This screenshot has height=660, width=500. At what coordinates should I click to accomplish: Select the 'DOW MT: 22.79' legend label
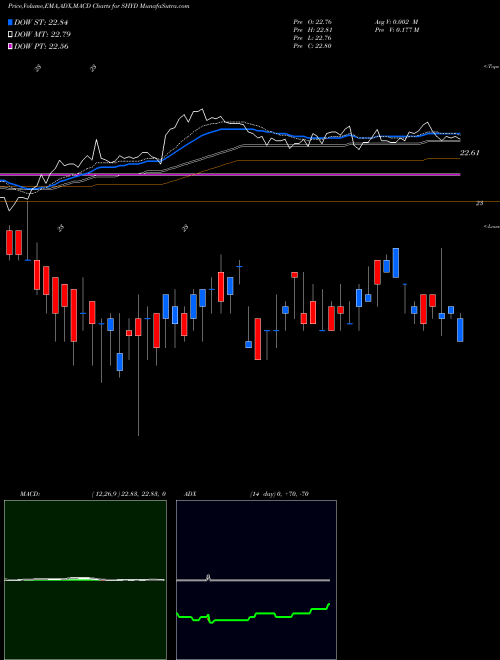click(42, 34)
